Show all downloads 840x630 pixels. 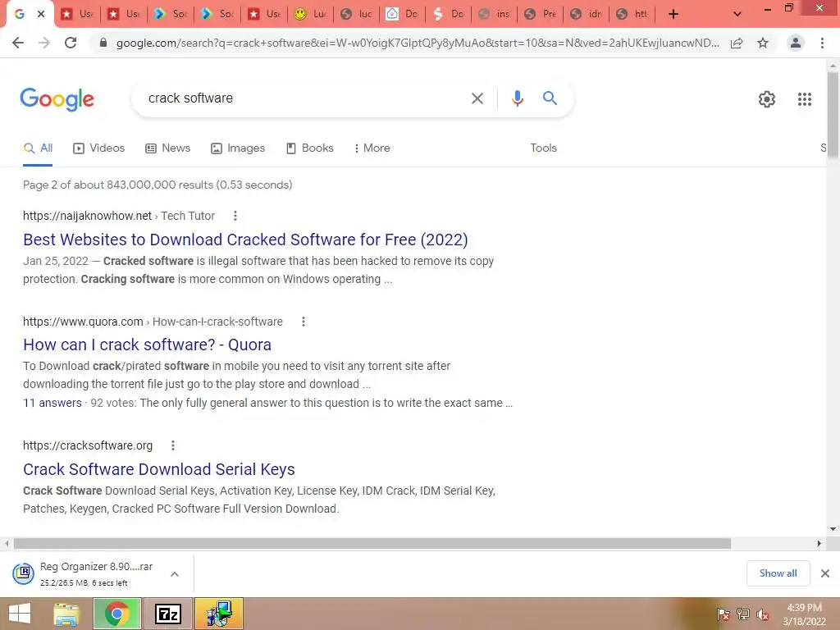coord(778,573)
